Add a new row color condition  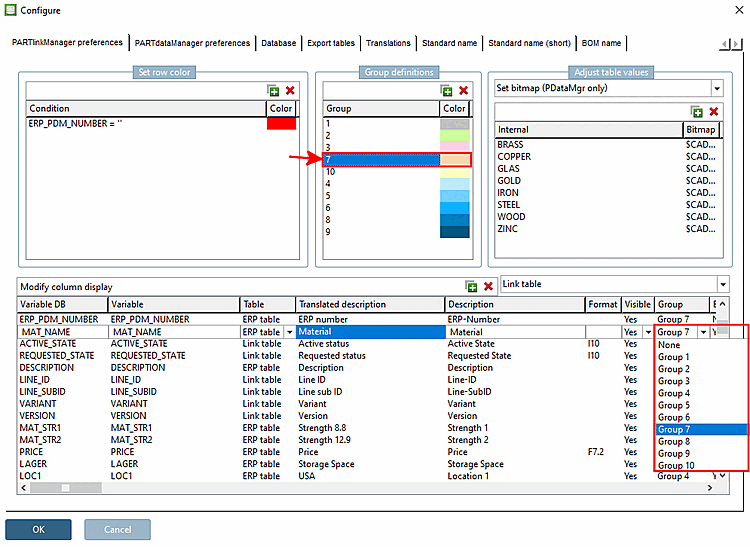tap(272, 90)
